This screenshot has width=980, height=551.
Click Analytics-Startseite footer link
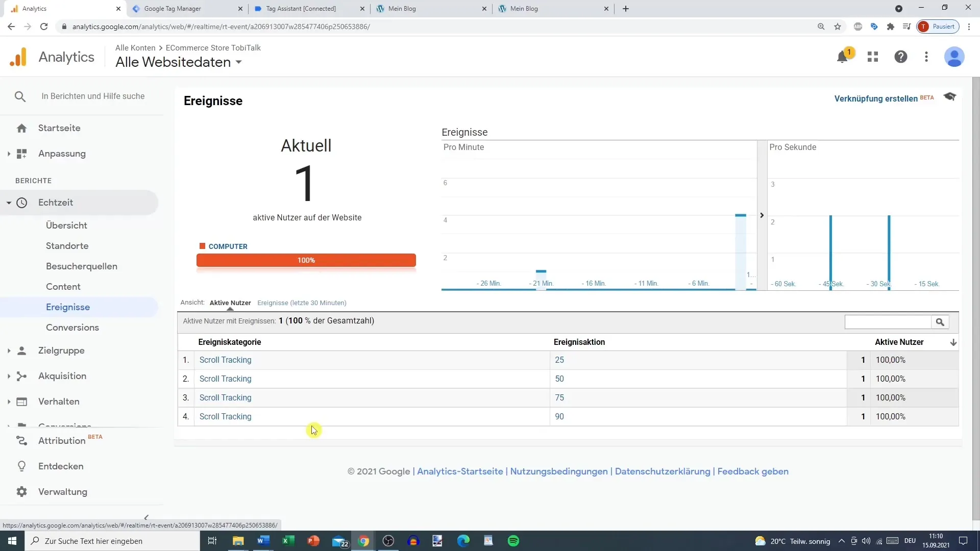coord(460,471)
